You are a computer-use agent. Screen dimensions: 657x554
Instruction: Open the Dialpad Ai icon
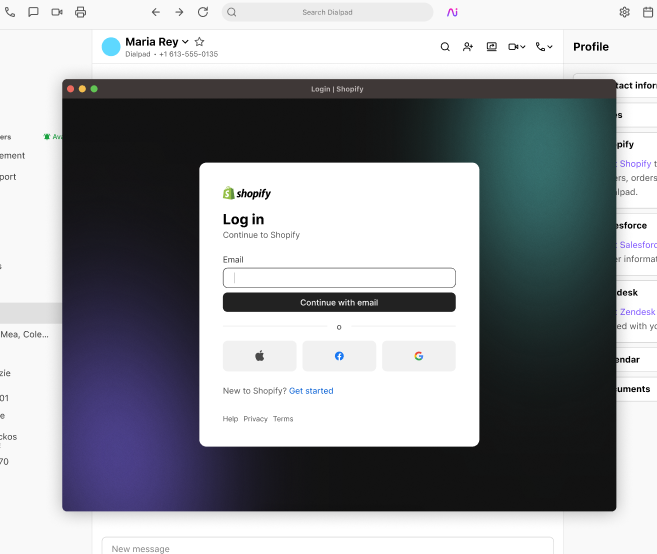pos(452,12)
